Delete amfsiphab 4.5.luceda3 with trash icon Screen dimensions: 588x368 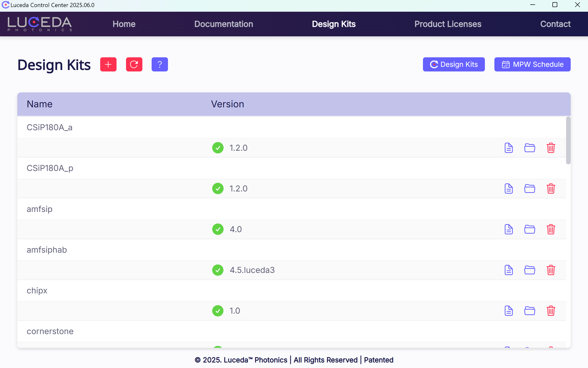point(551,270)
